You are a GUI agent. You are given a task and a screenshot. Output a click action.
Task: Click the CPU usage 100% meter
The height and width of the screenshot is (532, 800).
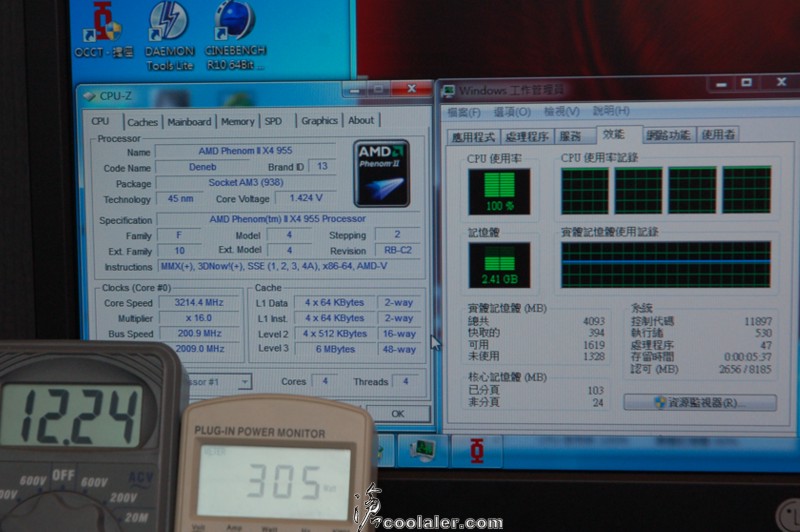pyautogui.click(x=499, y=192)
